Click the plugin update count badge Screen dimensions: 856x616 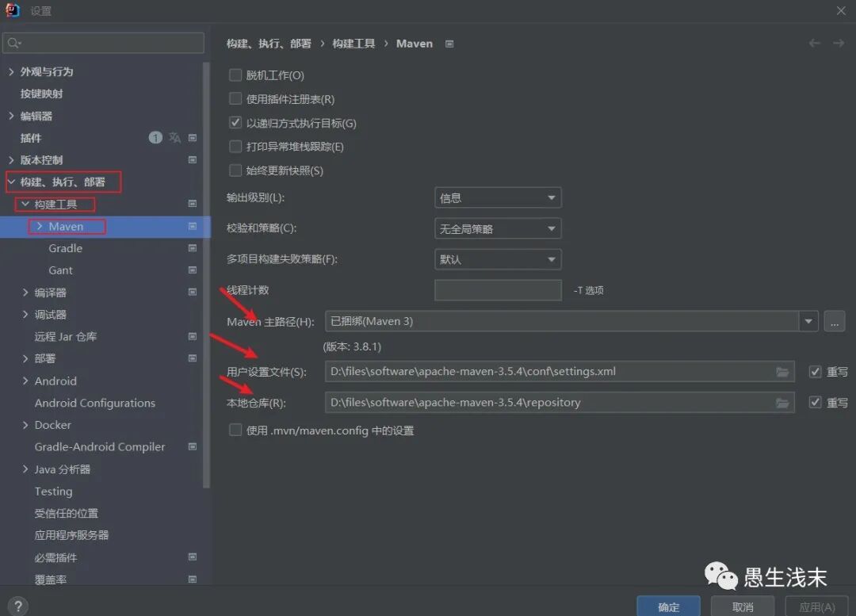(x=155, y=138)
